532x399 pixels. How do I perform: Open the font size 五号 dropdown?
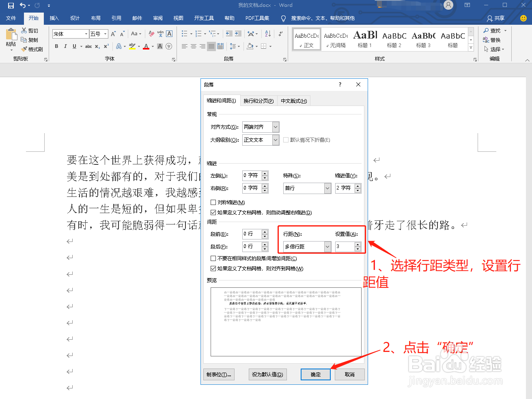pos(106,34)
